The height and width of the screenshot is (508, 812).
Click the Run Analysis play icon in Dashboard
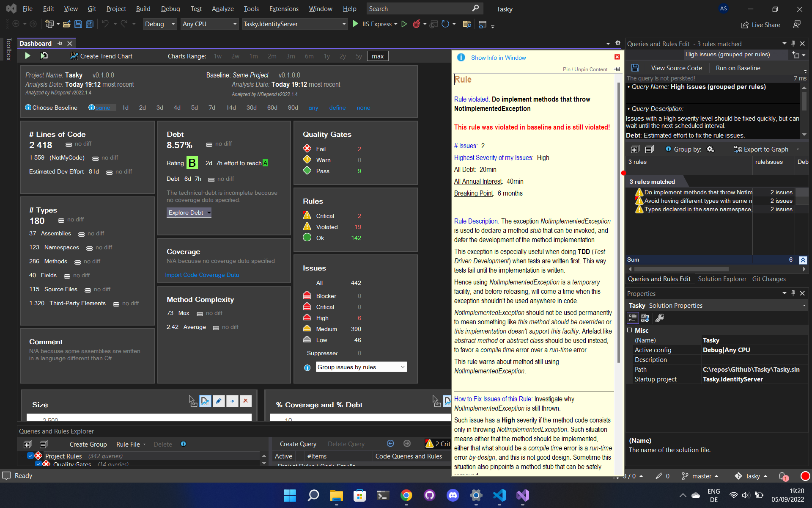coord(27,56)
